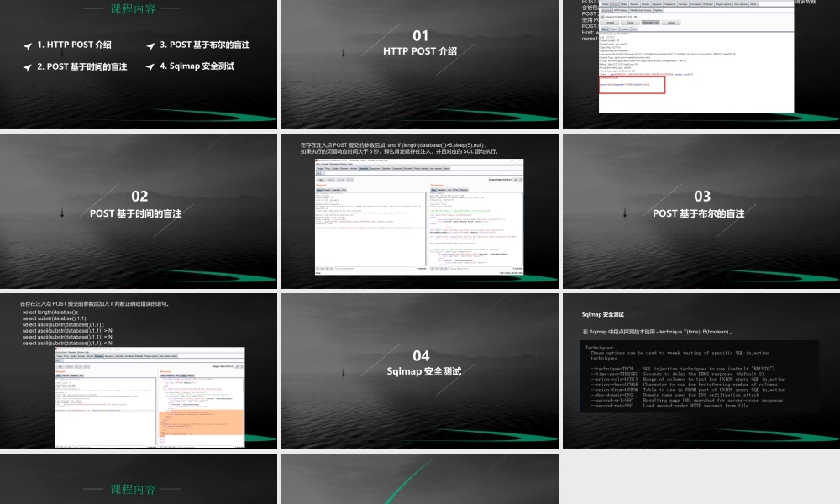Click the arrow icon beside POST 基于时间的盲注

tap(28, 66)
